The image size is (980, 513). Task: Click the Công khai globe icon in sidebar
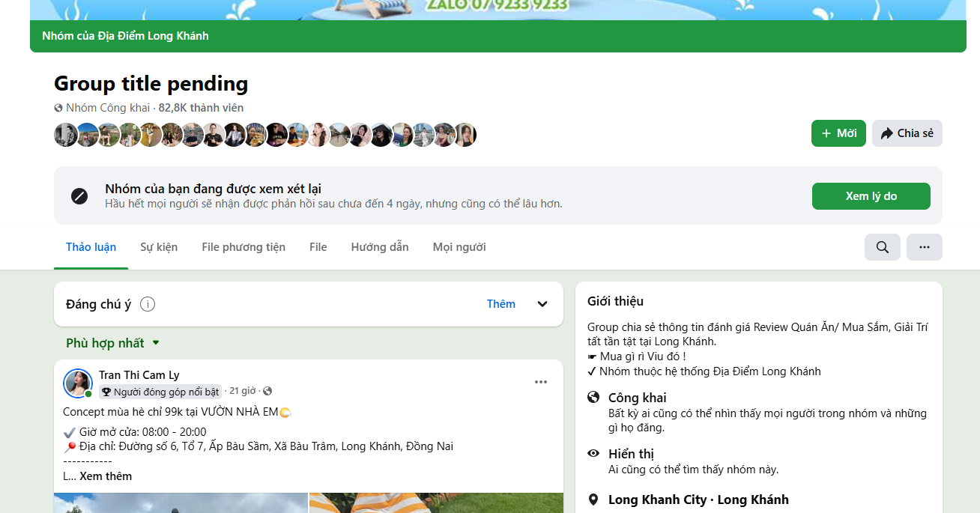pyautogui.click(x=593, y=398)
